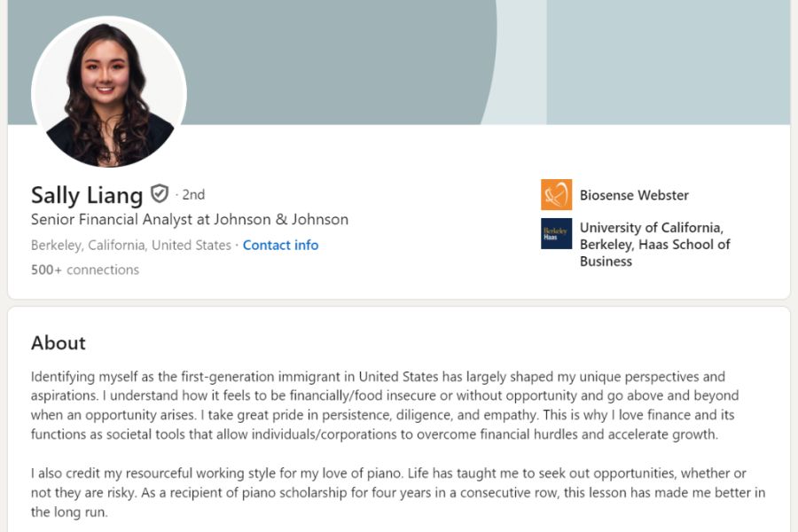View the 500+ connections list
Viewport: 798px width, 532px height.
tap(85, 270)
